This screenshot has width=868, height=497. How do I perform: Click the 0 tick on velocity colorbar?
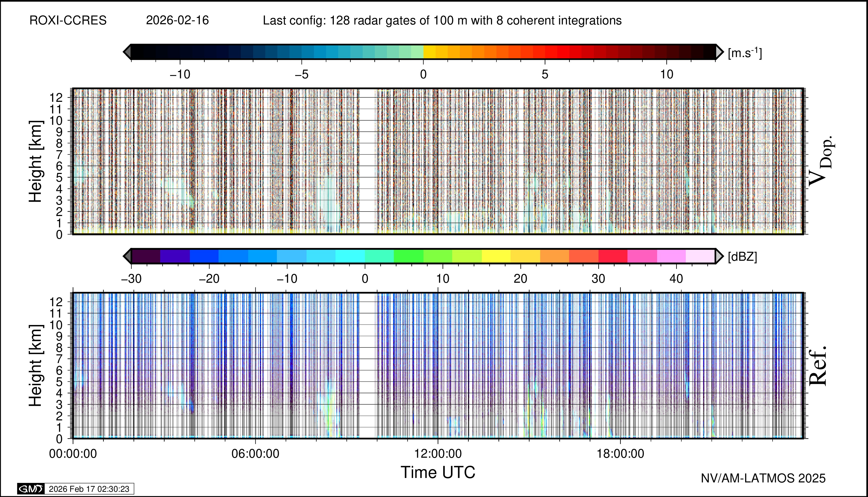point(423,74)
